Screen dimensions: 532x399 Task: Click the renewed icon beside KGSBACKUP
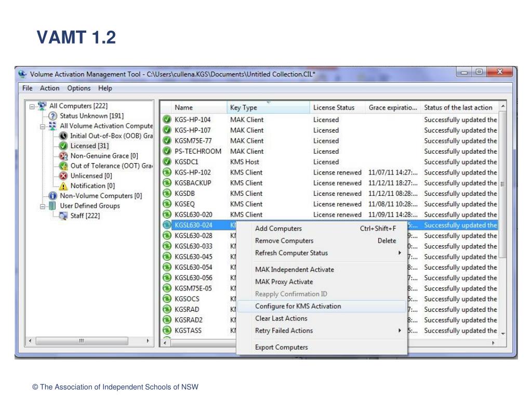(167, 182)
